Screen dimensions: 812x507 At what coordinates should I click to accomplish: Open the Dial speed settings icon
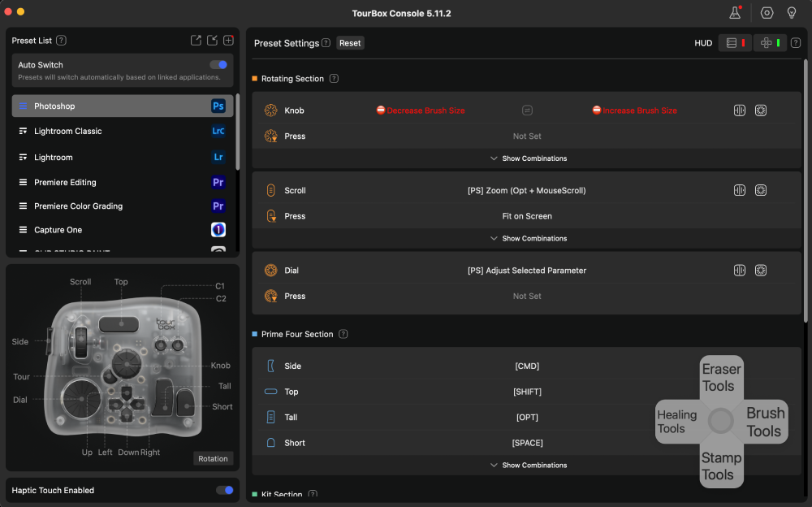pos(740,271)
